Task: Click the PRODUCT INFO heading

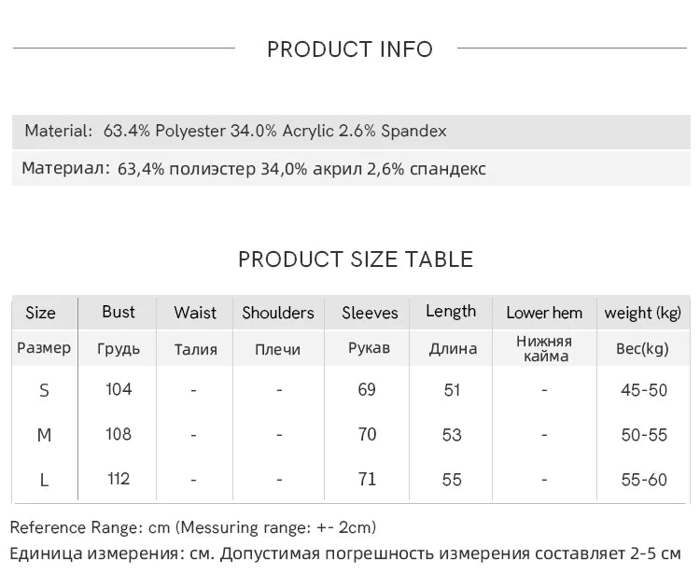Action: pos(350,49)
